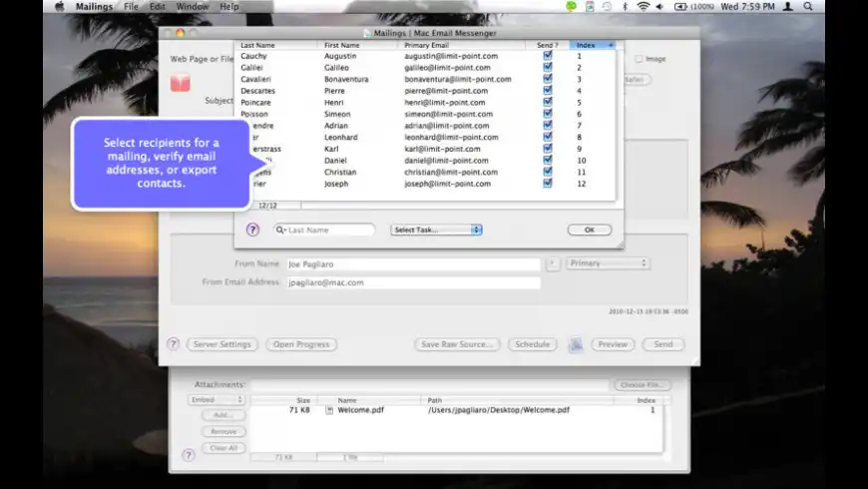The height and width of the screenshot is (489, 868).
Task: Disable Send for adrian@limit-point.com
Action: (548, 125)
